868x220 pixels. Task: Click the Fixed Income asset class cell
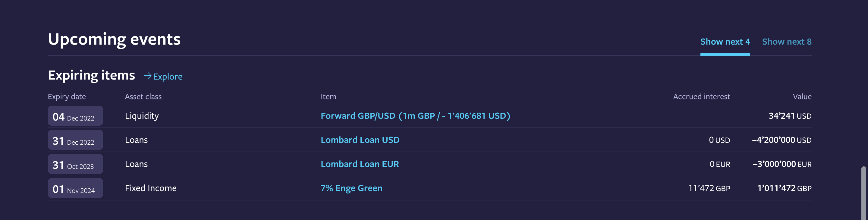tap(151, 188)
